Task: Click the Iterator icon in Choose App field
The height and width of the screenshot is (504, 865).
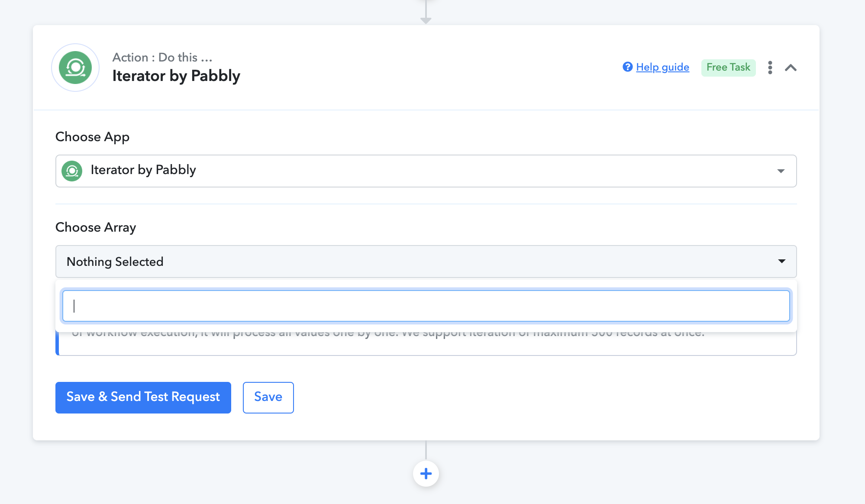Action: point(72,171)
